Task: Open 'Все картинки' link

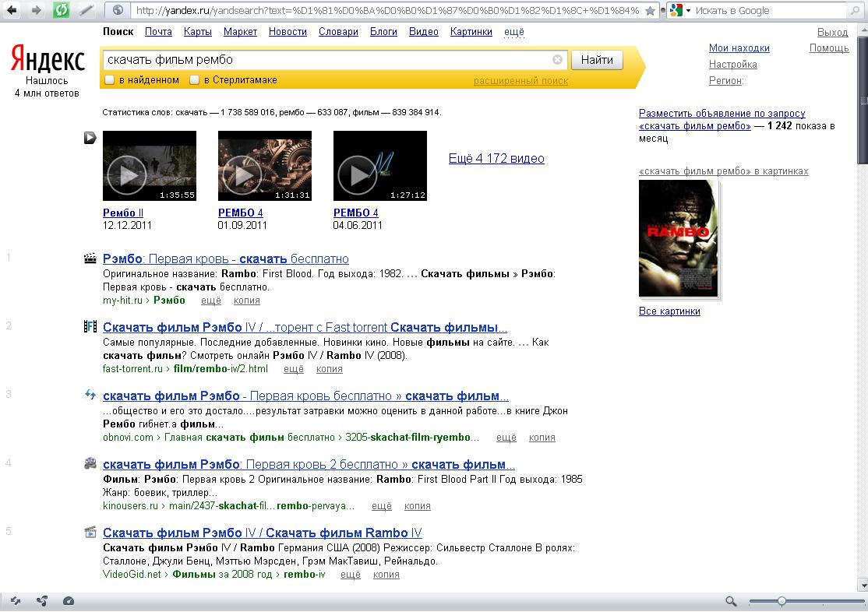Action: [x=669, y=311]
